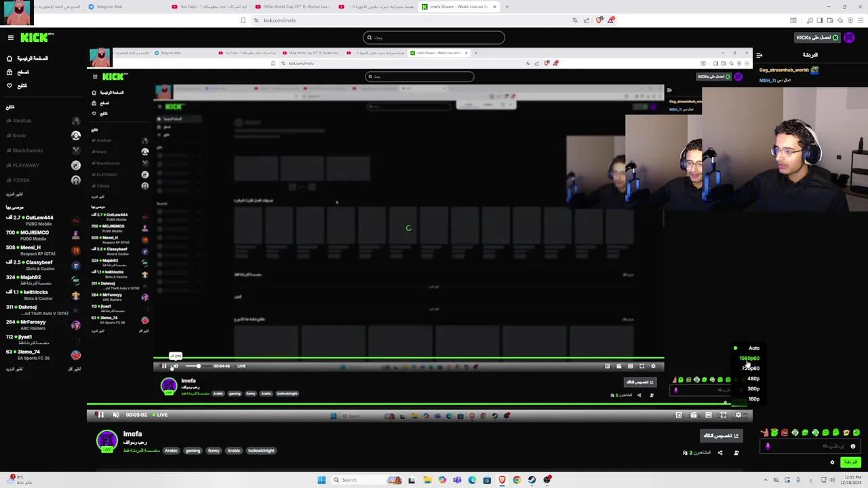Open the settings gear on the main player

point(738,415)
